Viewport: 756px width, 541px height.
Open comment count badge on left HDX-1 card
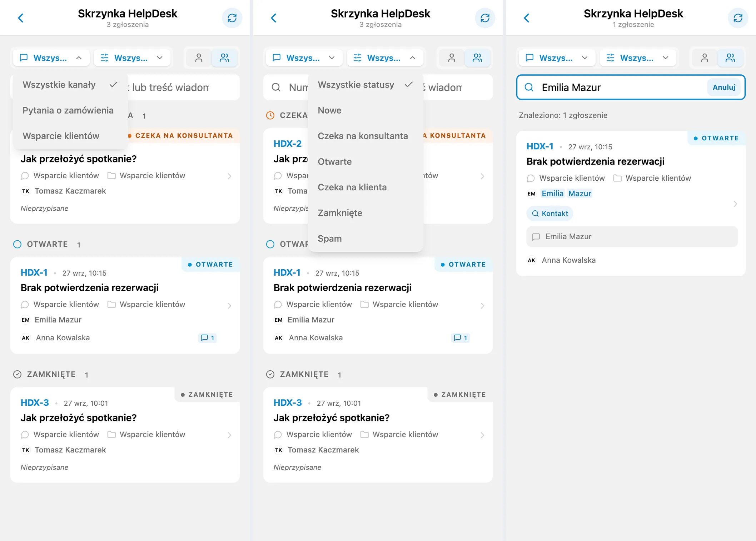(x=208, y=338)
